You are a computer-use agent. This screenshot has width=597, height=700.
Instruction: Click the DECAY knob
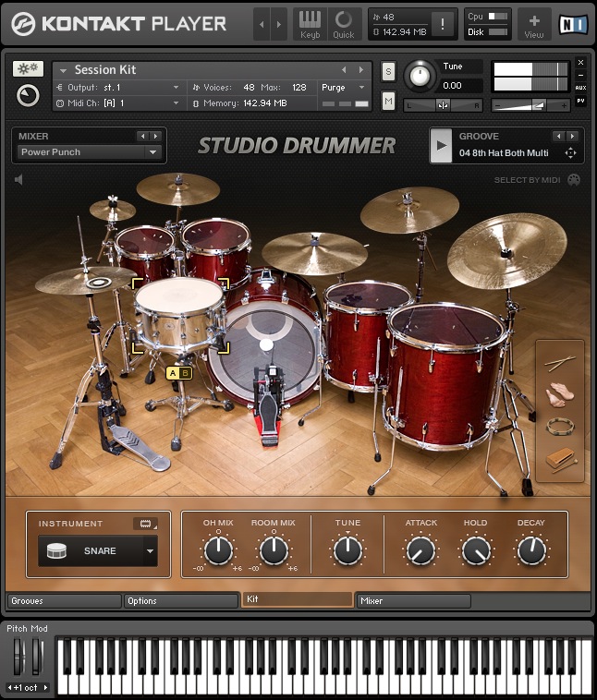(x=531, y=549)
